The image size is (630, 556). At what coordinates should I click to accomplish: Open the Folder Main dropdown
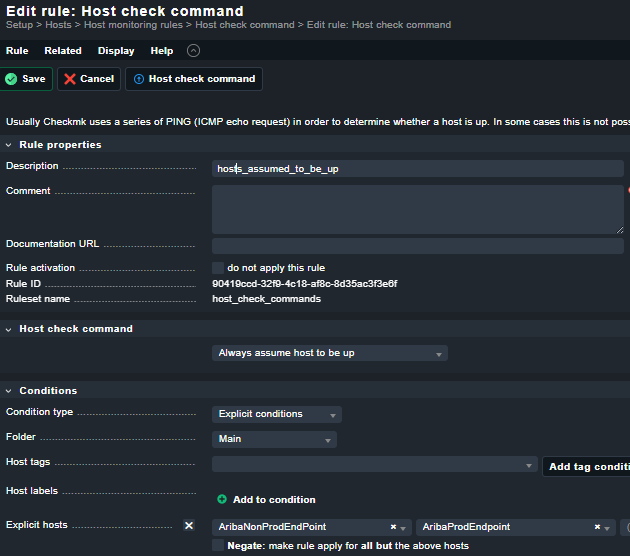pos(274,439)
